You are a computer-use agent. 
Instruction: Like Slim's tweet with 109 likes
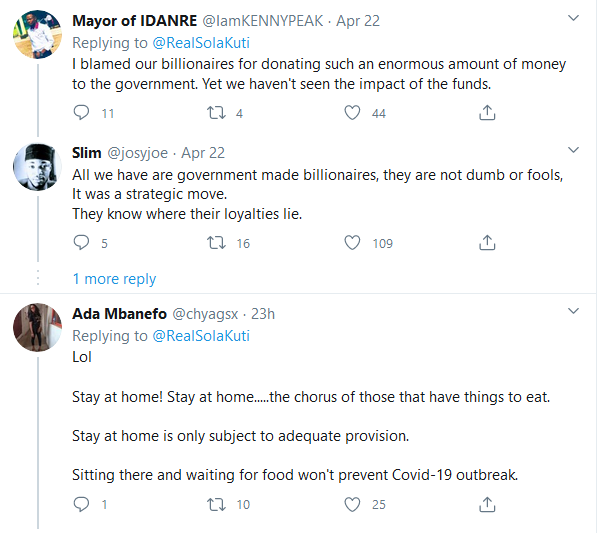point(352,242)
